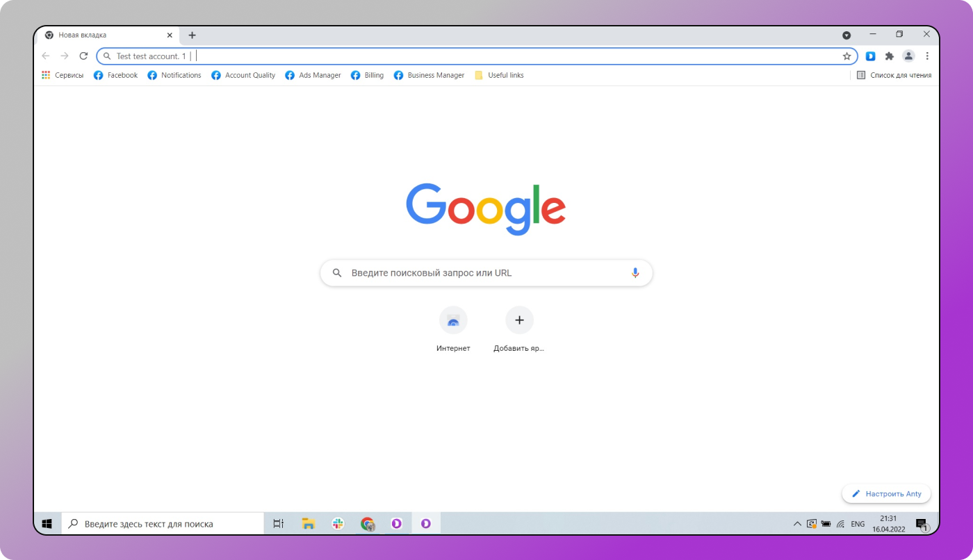Show hidden system tray icons
Viewport: 973px width, 560px height.
pyautogui.click(x=797, y=524)
